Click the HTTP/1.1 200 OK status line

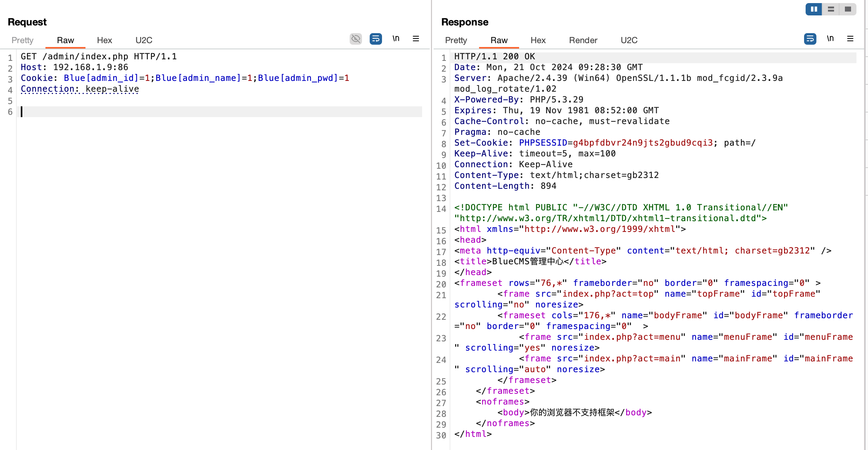point(494,56)
